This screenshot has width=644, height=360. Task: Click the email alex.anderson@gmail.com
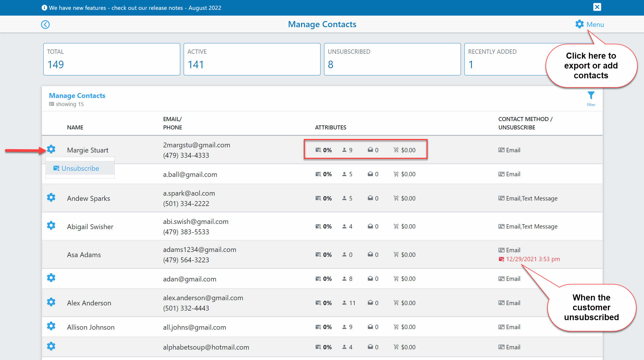(x=203, y=298)
